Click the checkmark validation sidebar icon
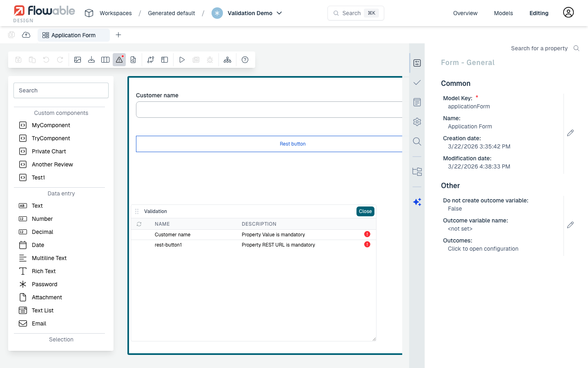Viewport: 588px width, 368px height. point(417,82)
